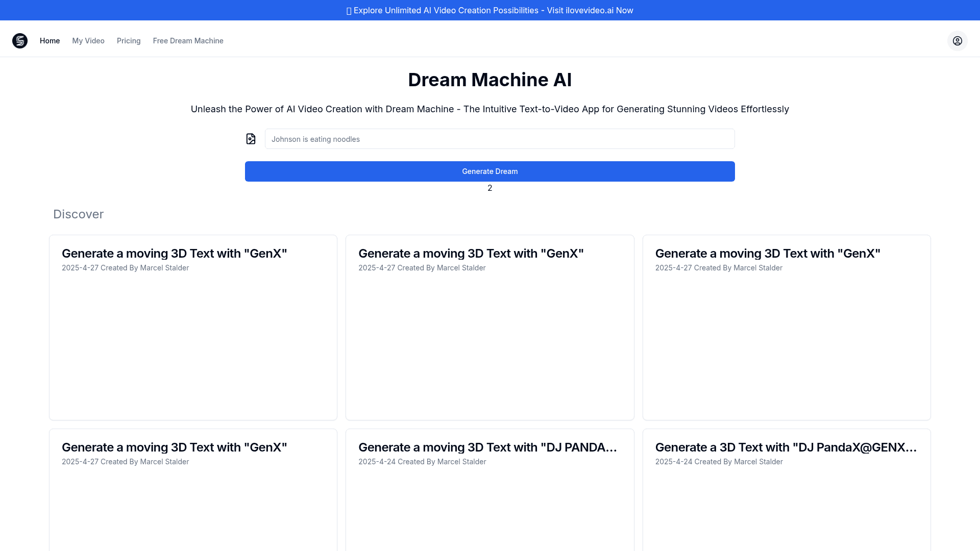Viewport: 980px width, 551px height.
Task: Click the 'Unleash the Power of AI' subtitle
Action: click(490, 109)
